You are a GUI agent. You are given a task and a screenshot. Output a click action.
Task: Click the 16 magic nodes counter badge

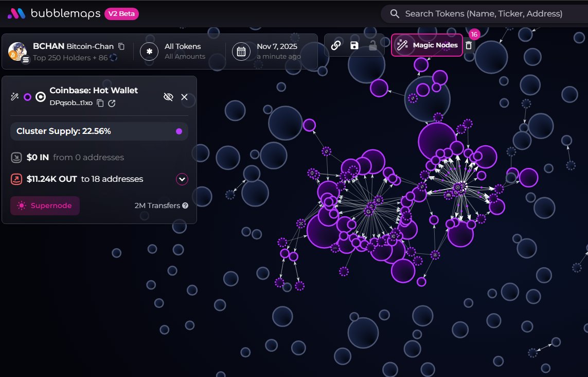tap(474, 34)
